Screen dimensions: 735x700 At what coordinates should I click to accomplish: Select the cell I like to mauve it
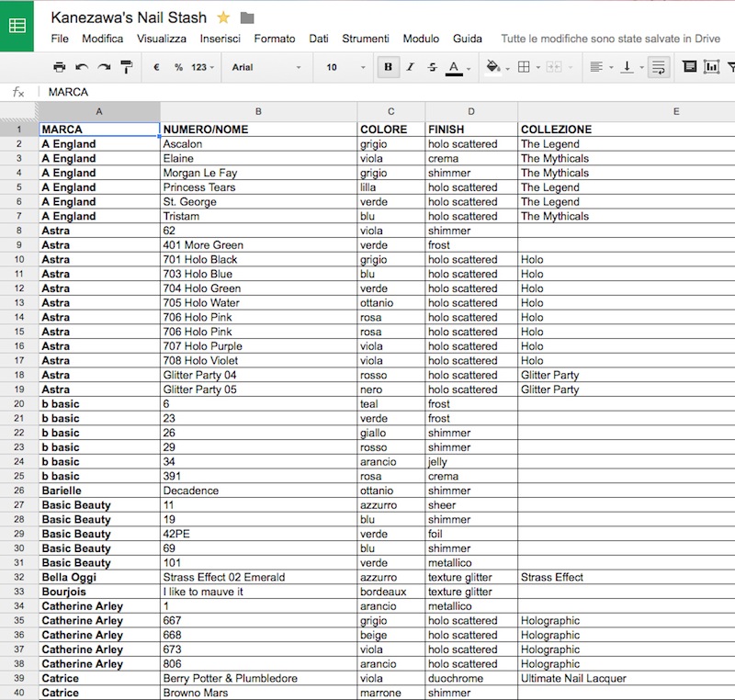pyautogui.click(x=258, y=592)
